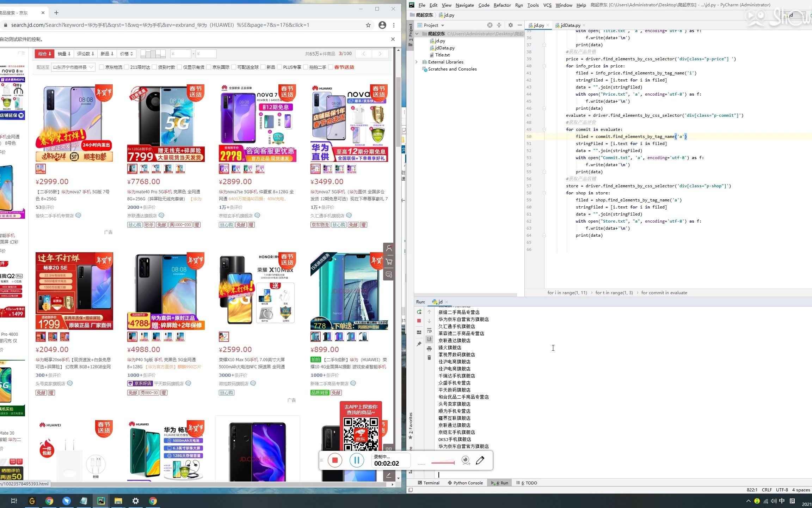This screenshot has height=508, width=812.
Task: Open project panel settings gear
Action: pos(510,25)
